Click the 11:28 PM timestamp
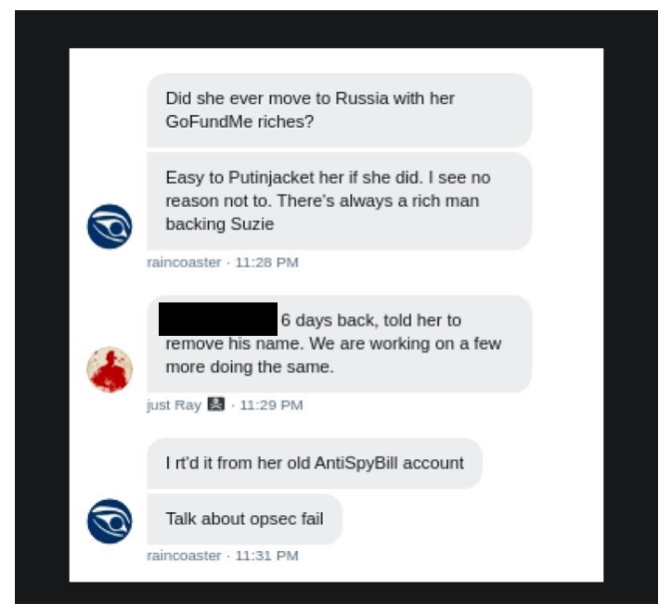Image resolution: width=672 pixels, height=616 pixels. (x=266, y=263)
